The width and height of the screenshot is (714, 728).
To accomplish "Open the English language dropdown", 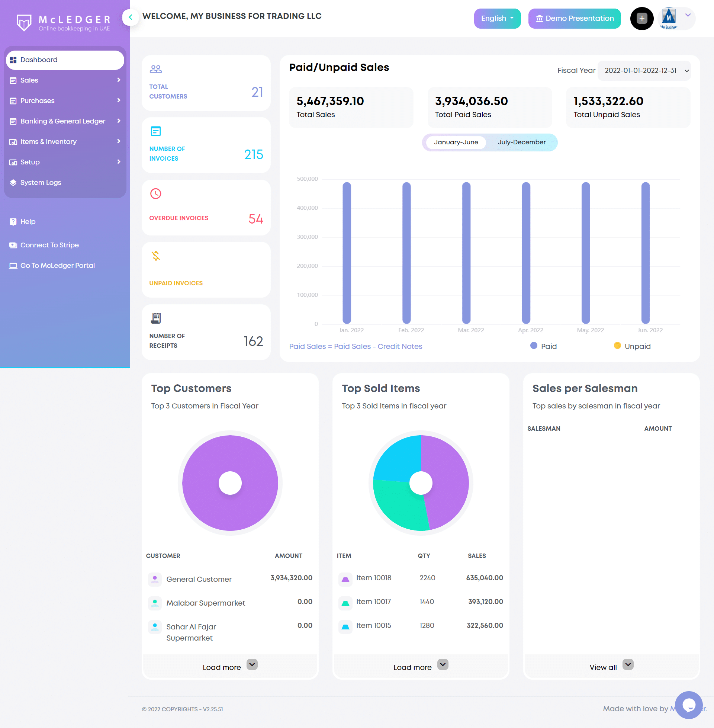I will coord(497,18).
